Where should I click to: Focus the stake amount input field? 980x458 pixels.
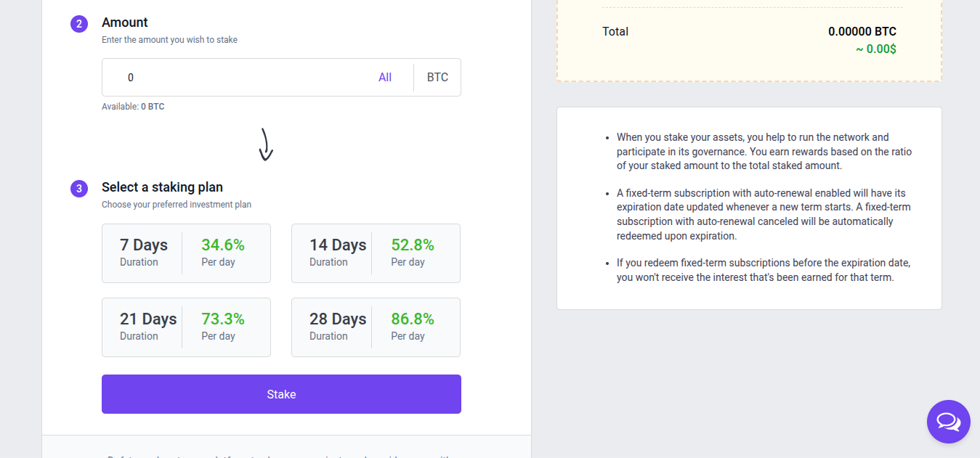(x=240, y=78)
